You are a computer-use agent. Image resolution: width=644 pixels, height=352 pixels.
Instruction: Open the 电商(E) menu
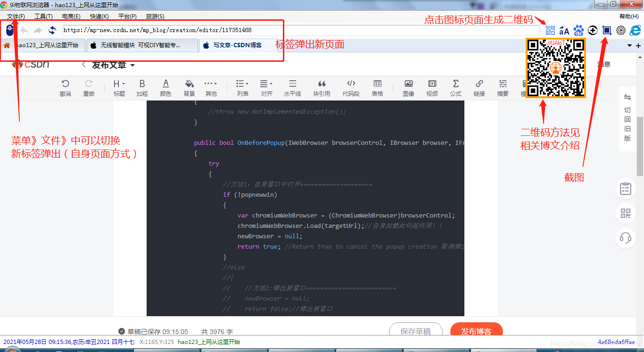(x=71, y=16)
